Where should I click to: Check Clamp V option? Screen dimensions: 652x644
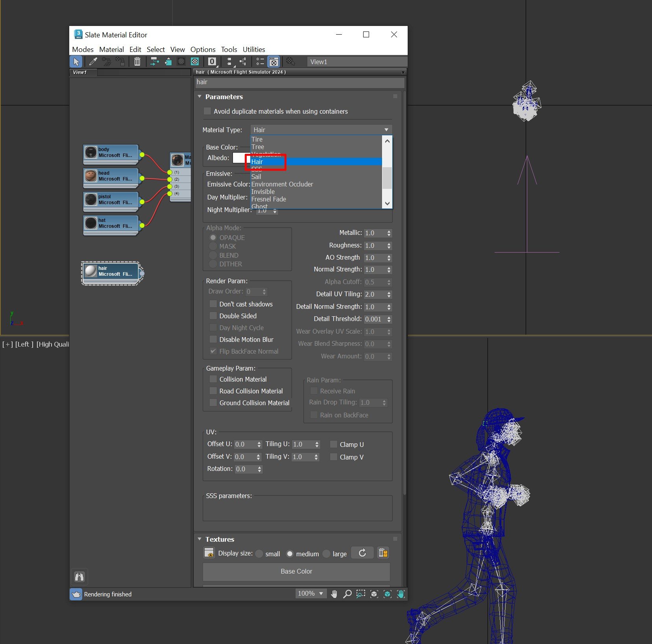pyautogui.click(x=334, y=457)
